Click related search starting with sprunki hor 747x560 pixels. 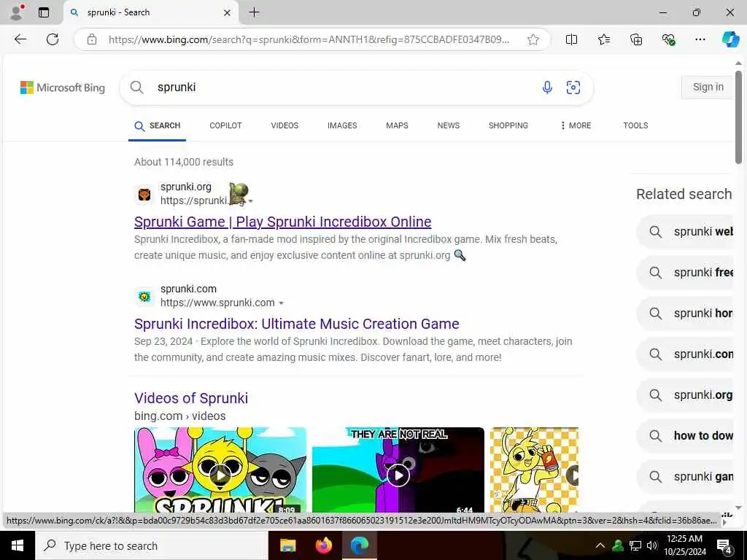pyautogui.click(x=686, y=314)
